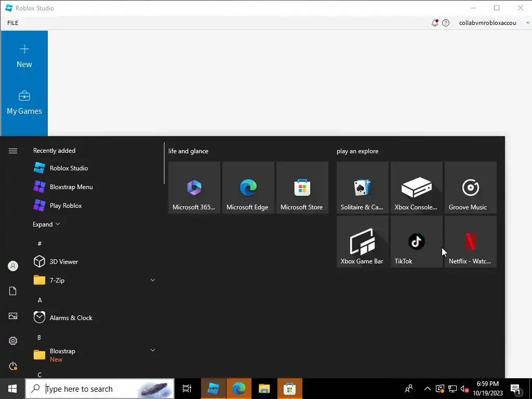The image size is (532, 399).
Task: Open the user account icon in Start sidebar
Action: (13, 266)
